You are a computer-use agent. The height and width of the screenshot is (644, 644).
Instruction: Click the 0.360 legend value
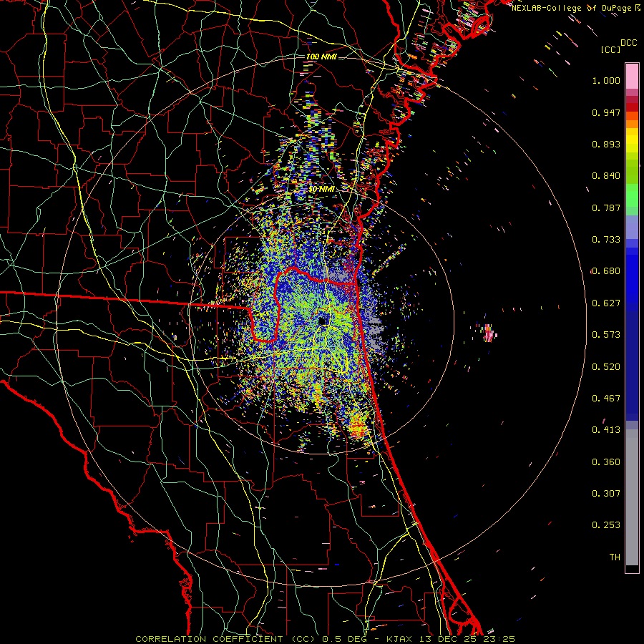[606, 462]
